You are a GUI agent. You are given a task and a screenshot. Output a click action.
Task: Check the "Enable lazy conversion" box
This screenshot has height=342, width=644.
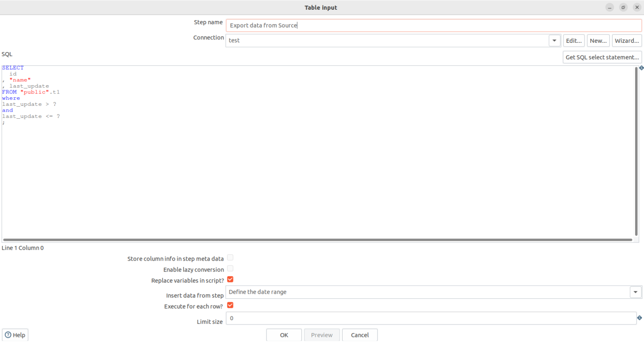click(x=230, y=269)
